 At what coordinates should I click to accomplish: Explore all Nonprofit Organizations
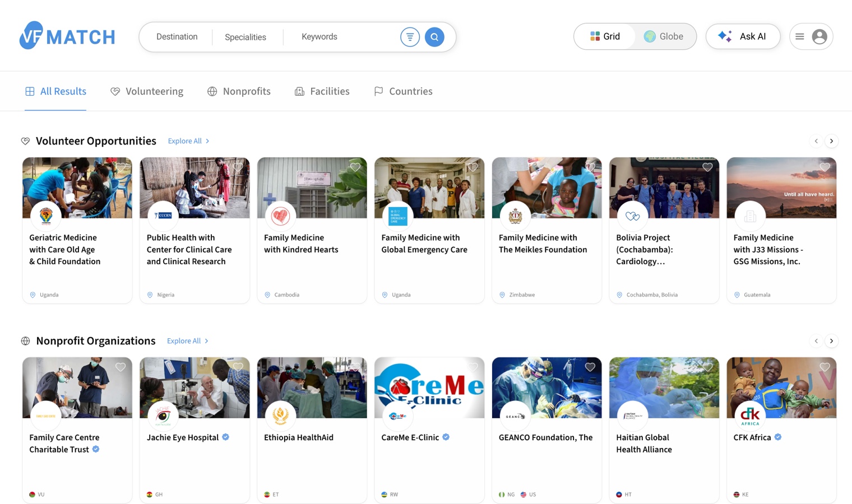coord(188,341)
